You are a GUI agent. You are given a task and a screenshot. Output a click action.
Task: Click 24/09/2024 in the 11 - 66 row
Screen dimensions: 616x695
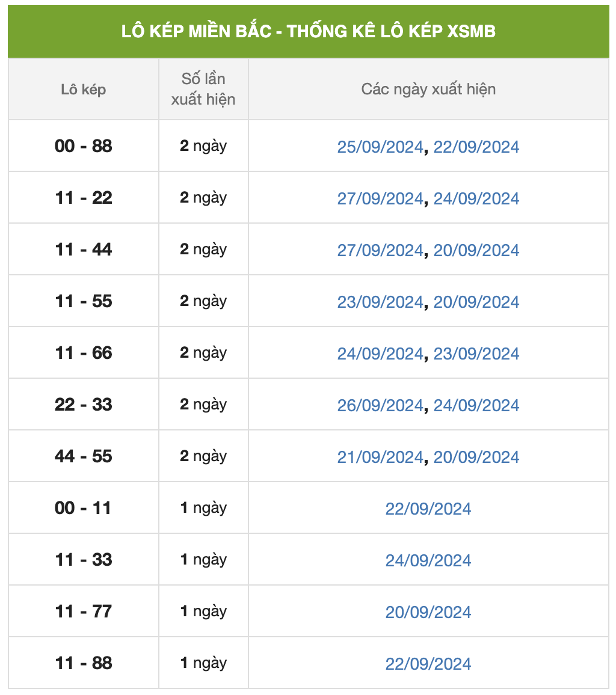click(380, 354)
